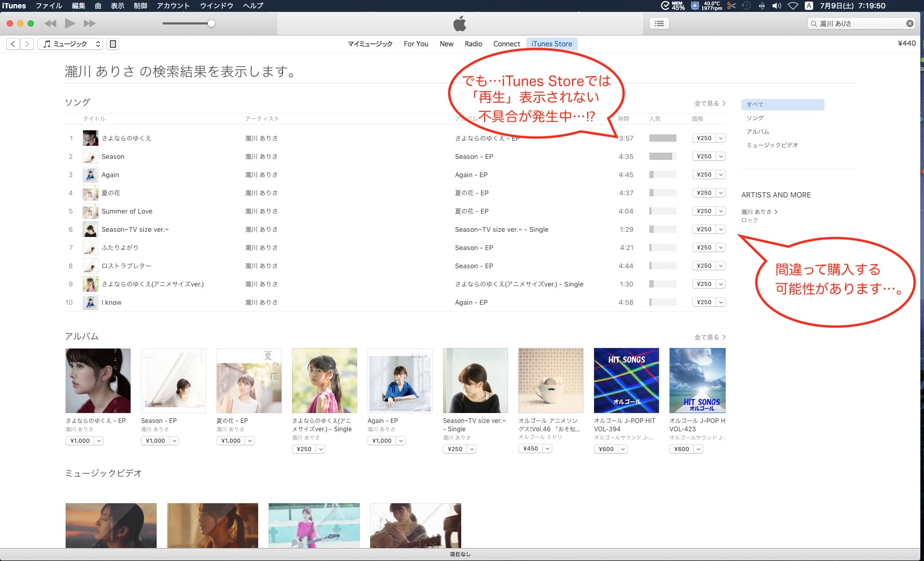Click the scissors icon in menu bar

[x=731, y=6]
